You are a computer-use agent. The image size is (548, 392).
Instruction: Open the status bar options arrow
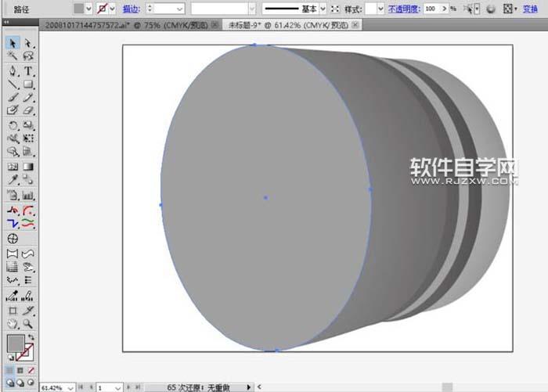[248, 387]
